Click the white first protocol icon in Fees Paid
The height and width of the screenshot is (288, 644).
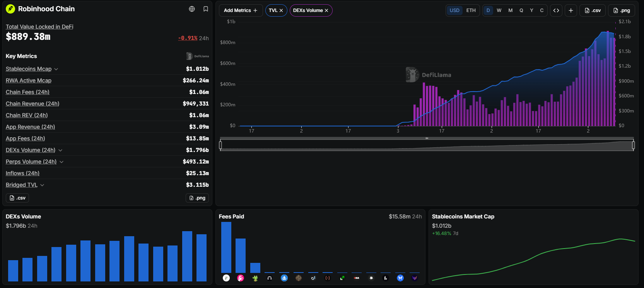click(226, 278)
